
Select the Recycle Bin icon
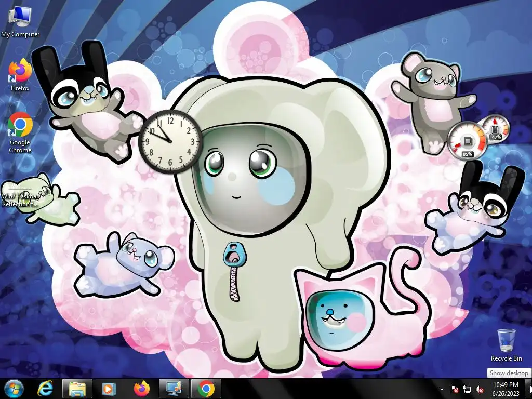506,345
